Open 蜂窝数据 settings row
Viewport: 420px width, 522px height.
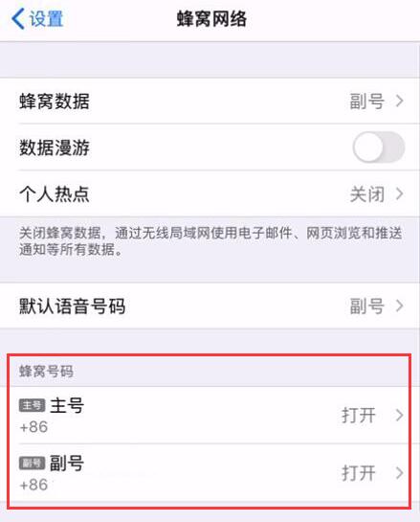[x=210, y=101]
